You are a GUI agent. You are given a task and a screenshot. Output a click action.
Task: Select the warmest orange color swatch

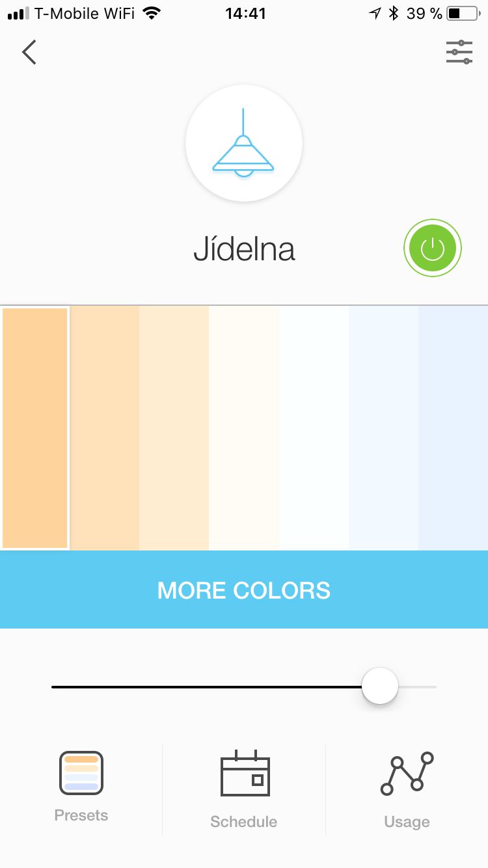(35, 427)
